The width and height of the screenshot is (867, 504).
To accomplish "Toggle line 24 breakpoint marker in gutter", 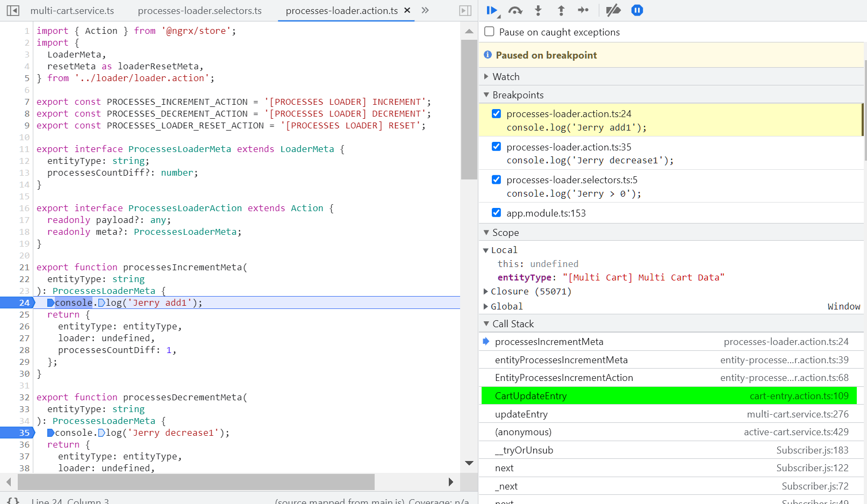I will pyautogui.click(x=17, y=303).
